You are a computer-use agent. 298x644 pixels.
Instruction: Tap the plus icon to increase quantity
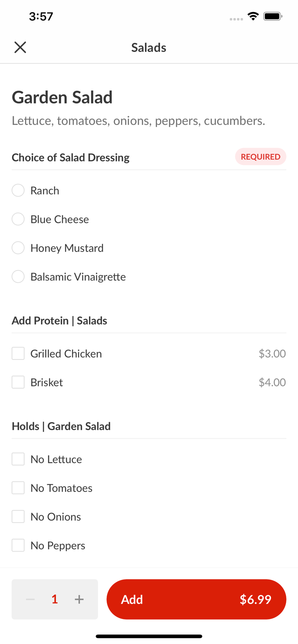(79, 599)
